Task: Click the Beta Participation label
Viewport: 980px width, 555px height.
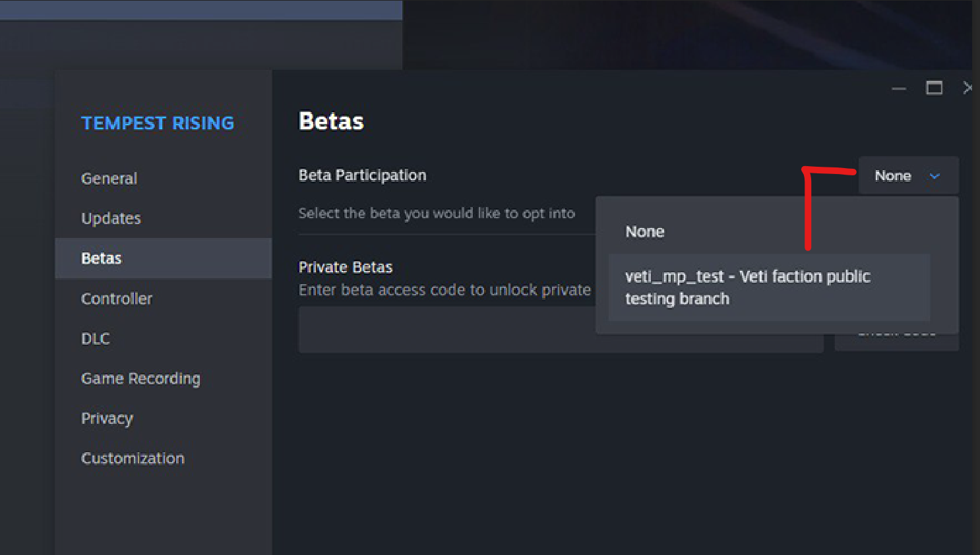Action: tap(362, 175)
